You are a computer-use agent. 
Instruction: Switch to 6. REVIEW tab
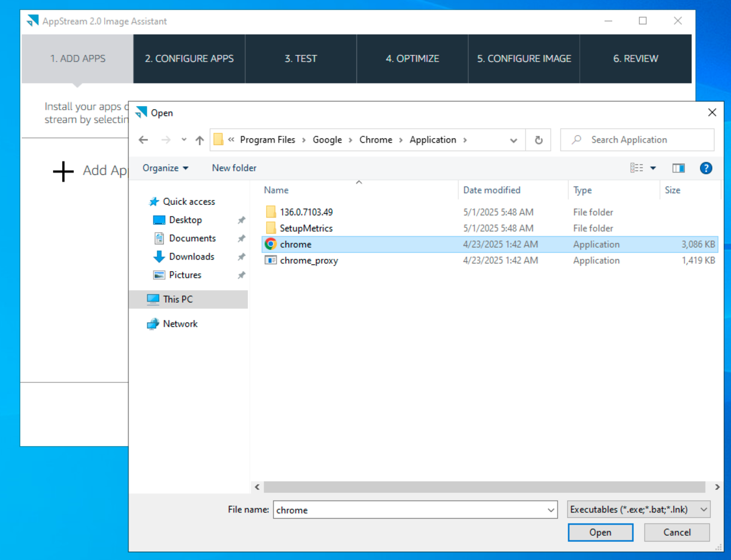click(635, 58)
